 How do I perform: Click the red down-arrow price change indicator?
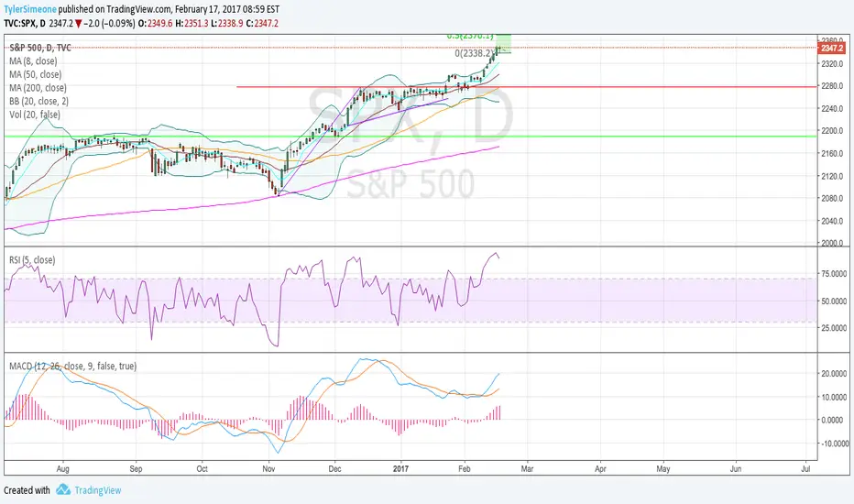tap(79, 24)
